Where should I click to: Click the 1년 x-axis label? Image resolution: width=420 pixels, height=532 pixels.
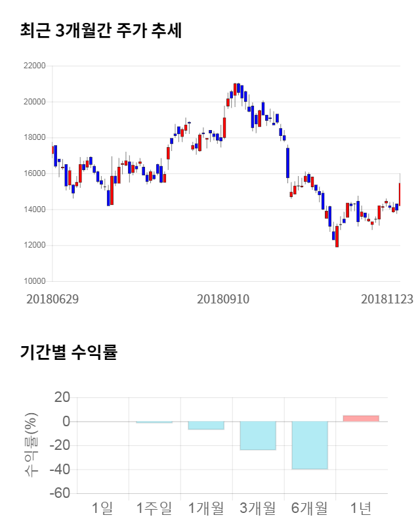361,508
